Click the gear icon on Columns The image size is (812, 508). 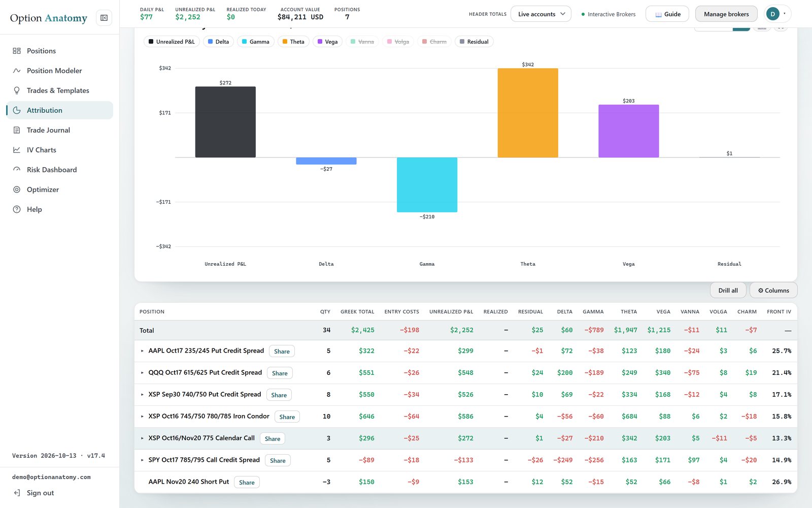click(761, 291)
